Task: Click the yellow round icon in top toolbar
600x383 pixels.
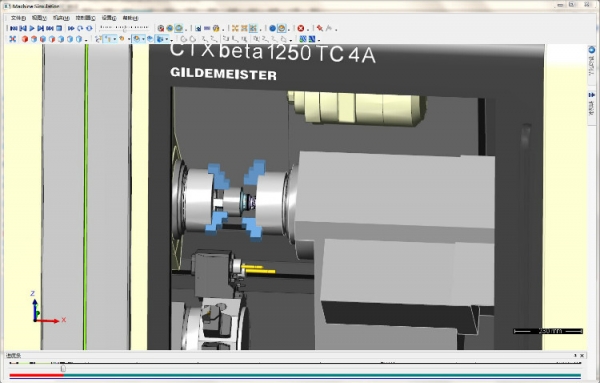Action: (x=216, y=28)
